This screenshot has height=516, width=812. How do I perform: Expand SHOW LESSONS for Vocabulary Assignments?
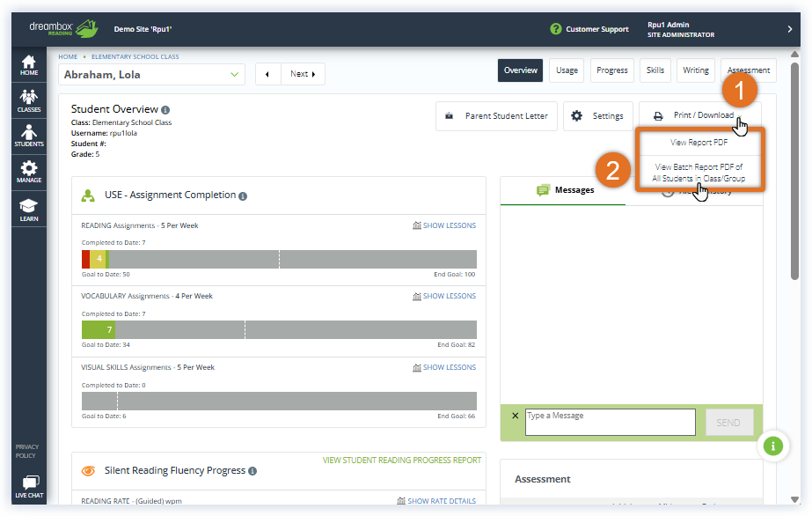point(451,295)
